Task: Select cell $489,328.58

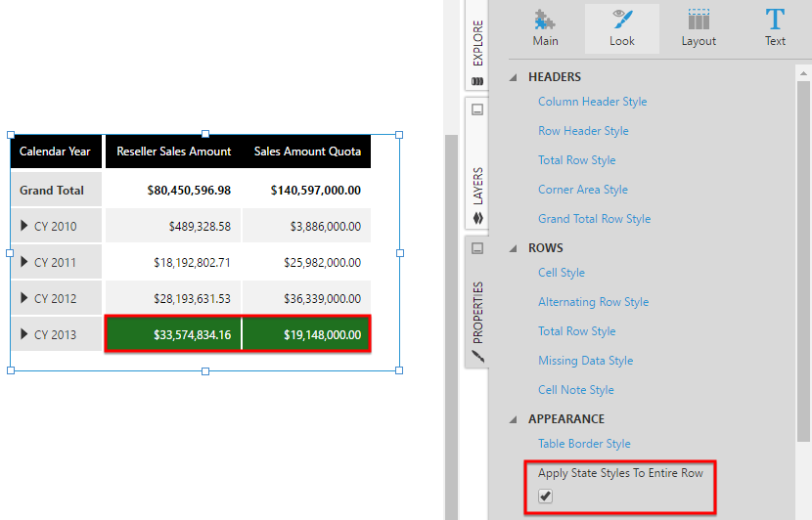Action: (173, 226)
